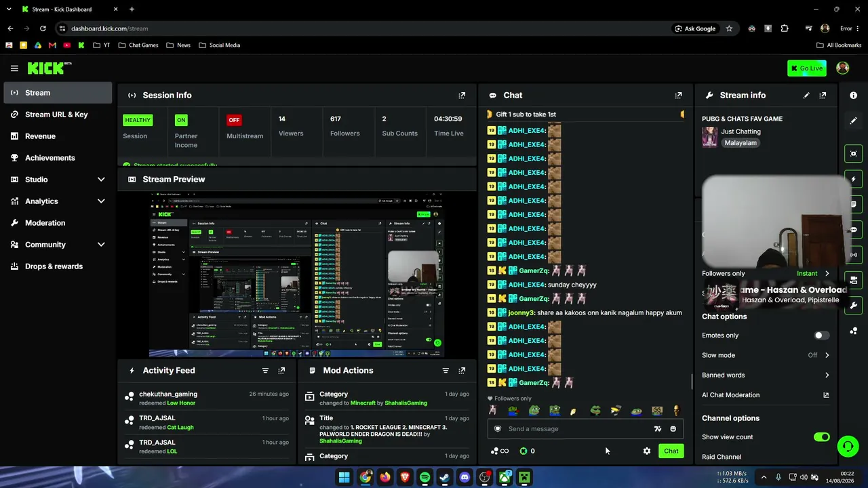Open the Revenue page
This screenshot has height=488, width=868.
58,136
